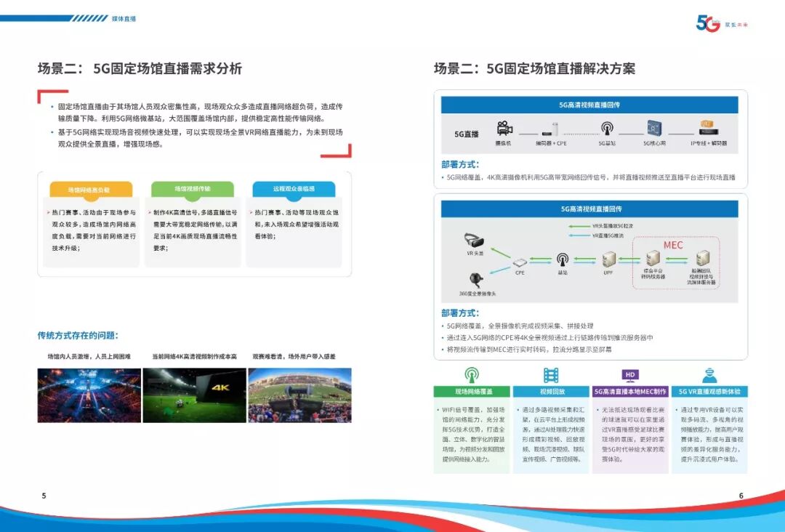Viewport: 785px width, 532px height.
Task: Click the 部署方式 heading under 5G直播 diagram
Action: [460, 164]
